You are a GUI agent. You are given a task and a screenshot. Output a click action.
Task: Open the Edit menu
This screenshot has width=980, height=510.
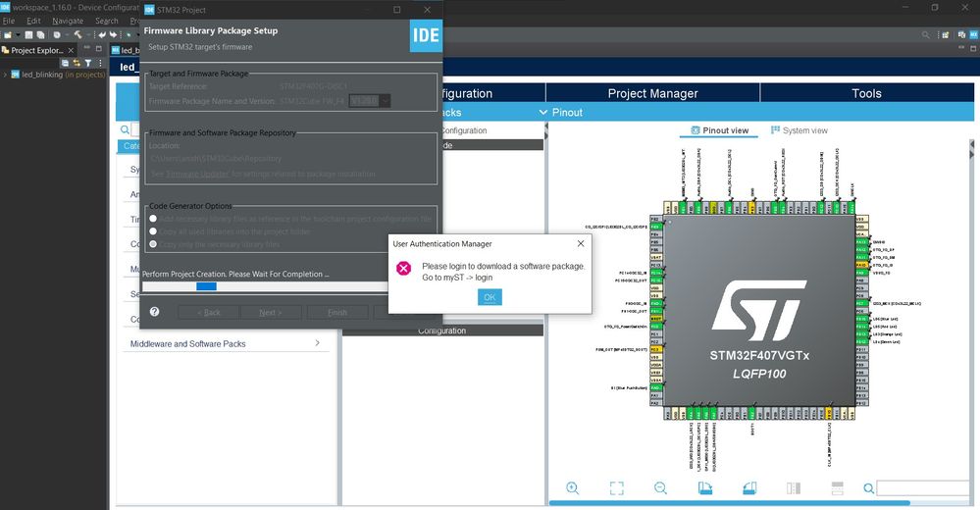[33, 21]
